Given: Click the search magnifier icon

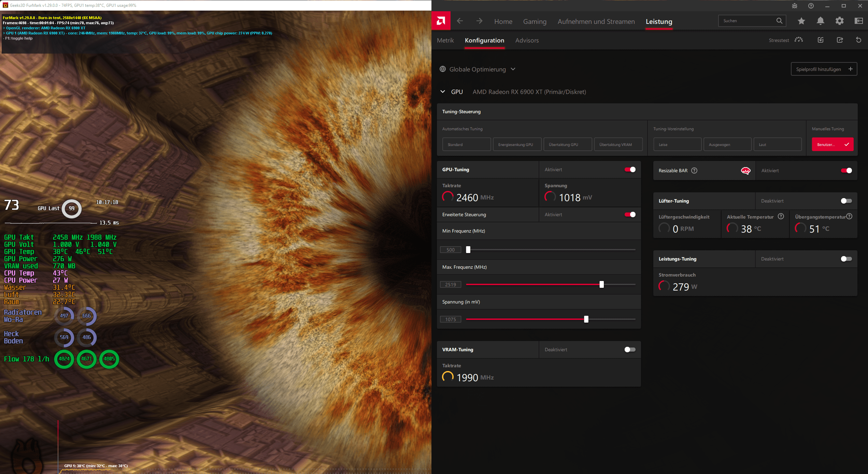Looking at the screenshot, I should tap(779, 21).
